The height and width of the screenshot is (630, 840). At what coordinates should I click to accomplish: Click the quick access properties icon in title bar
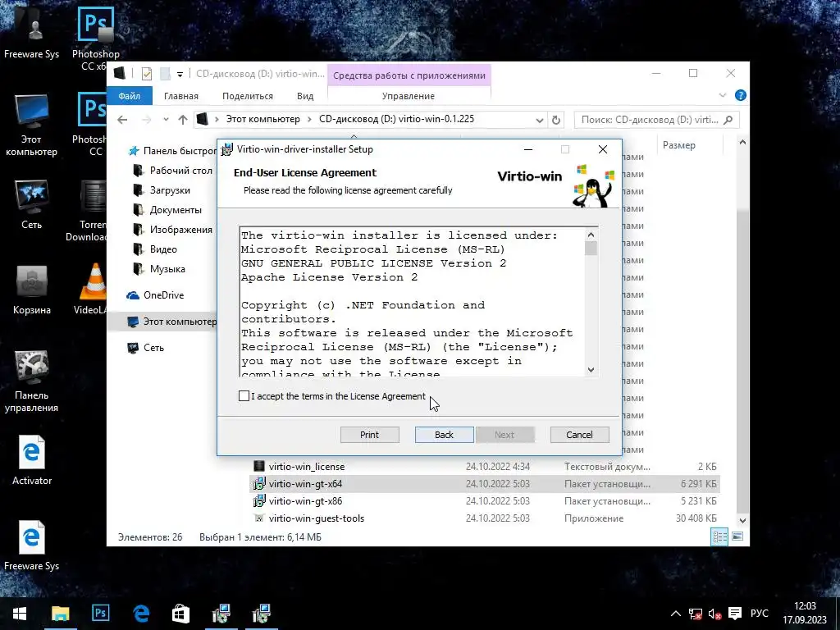[x=147, y=74]
